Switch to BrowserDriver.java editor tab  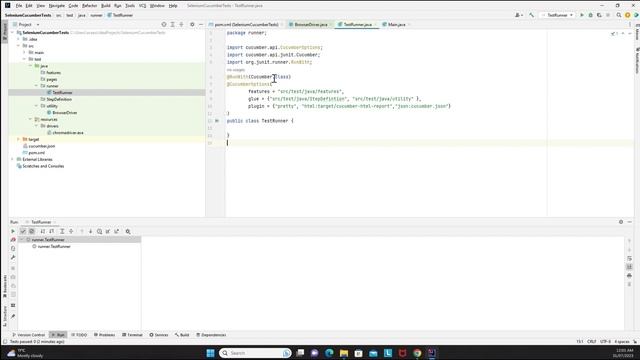click(311, 24)
